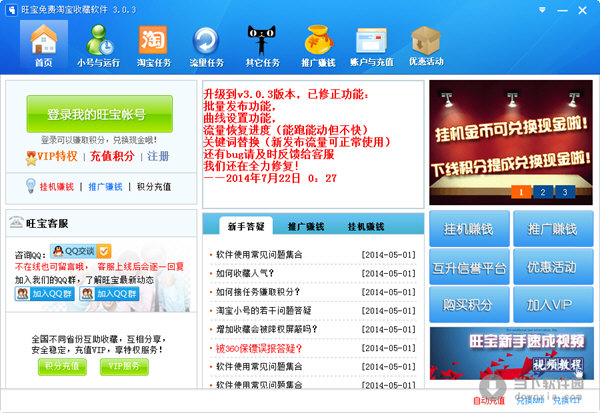Select banner slide 3 indicator
600x413 pixels.
[x=565, y=192]
